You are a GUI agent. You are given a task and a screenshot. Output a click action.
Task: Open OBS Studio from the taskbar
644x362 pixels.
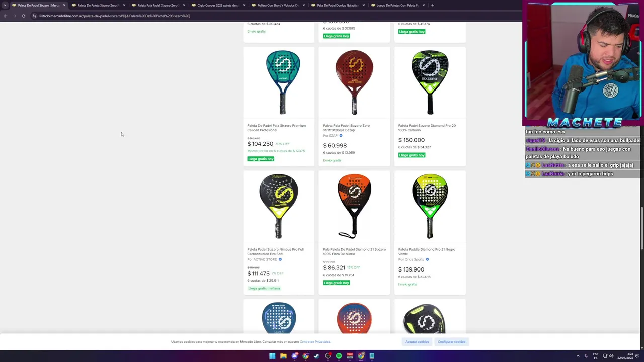[x=328, y=356]
